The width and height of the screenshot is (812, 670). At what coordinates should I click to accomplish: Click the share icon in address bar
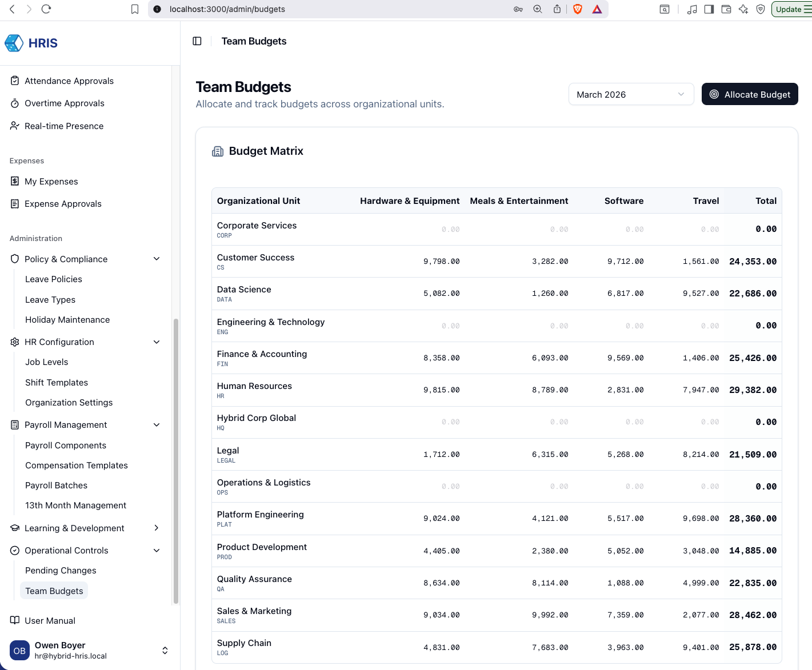point(557,9)
